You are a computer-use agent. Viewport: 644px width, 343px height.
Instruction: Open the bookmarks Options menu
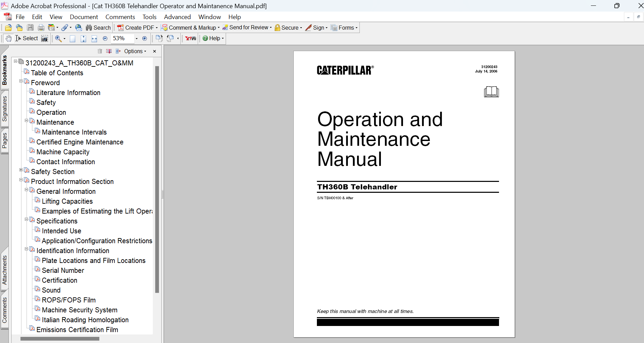135,51
